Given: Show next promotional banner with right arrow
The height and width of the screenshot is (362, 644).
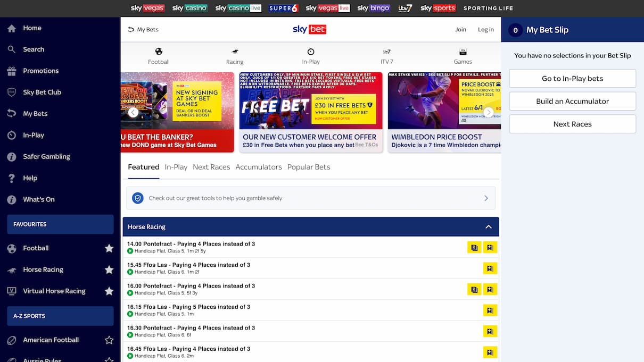Looking at the screenshot, I should (489, 112).
